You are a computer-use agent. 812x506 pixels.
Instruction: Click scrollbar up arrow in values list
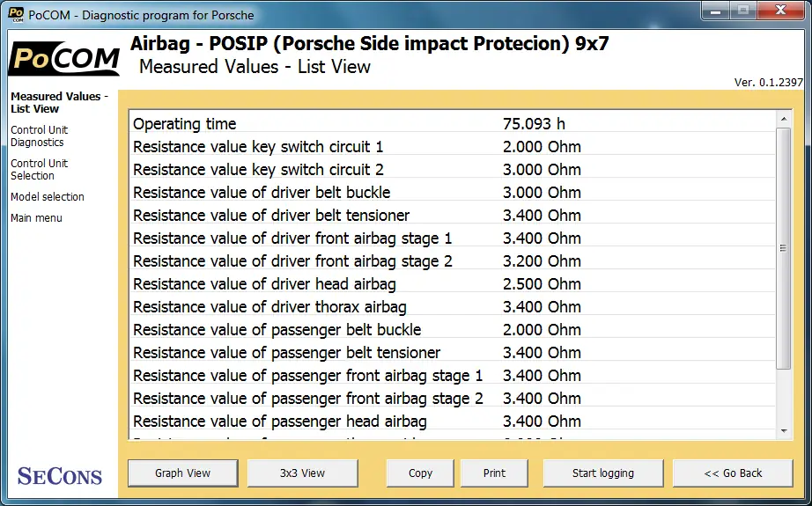784,120
